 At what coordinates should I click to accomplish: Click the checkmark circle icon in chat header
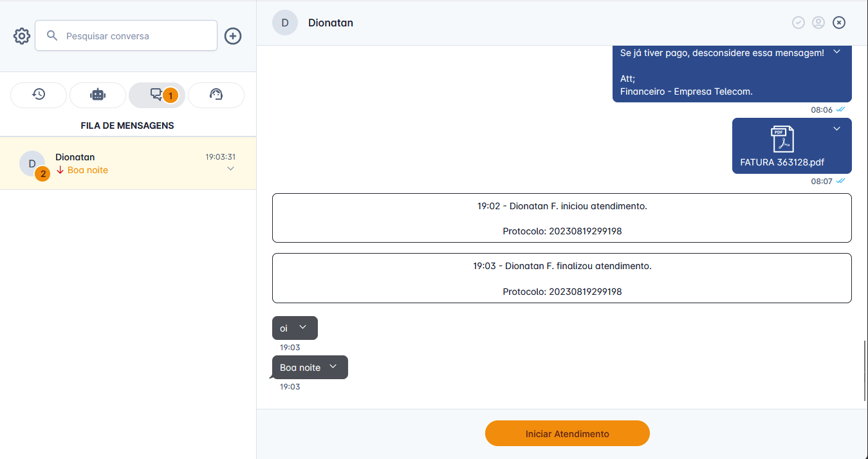pos(799,23)
